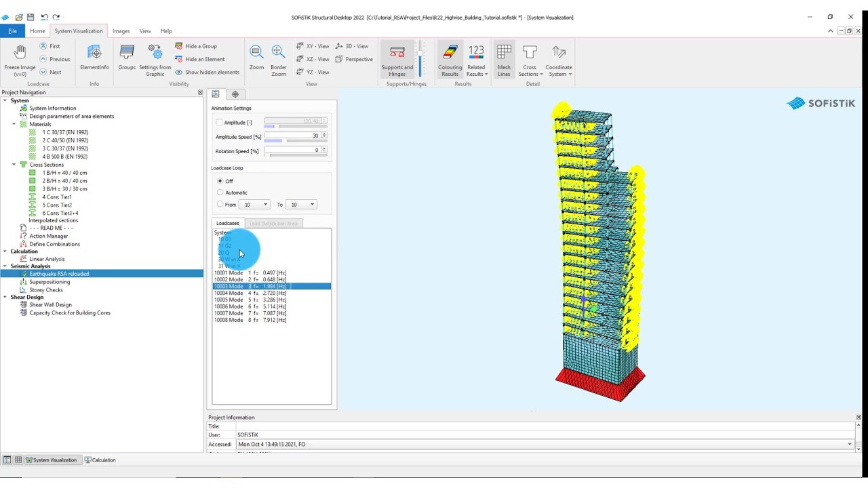Open Coordinate System dropdown
Screen dimensions: 868x488
point(559,60)
